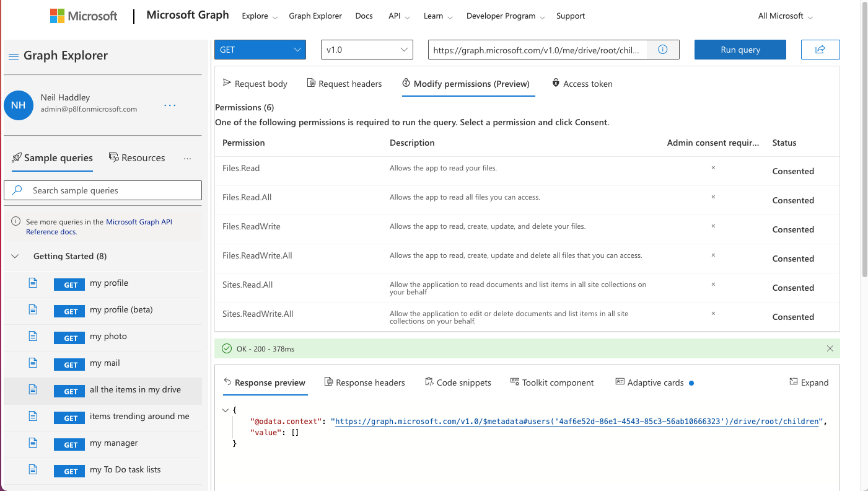Click the NH profile avatar
This screenshot has height=491, width=868.
click(19, 105)
